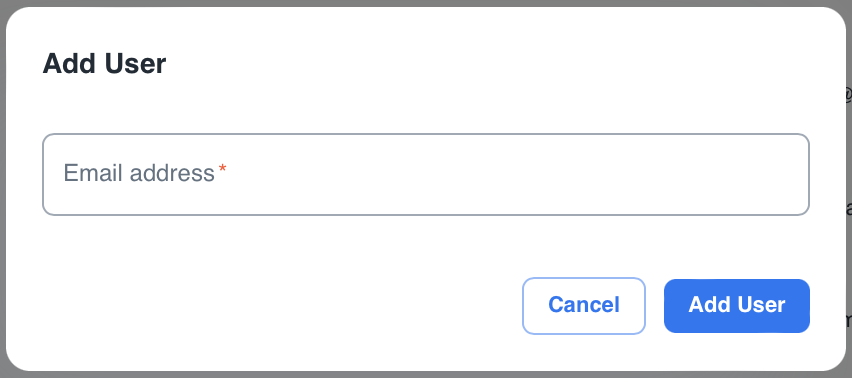Screen dimensions: 852x378
Task: Focus the required email text box
Action: point(426,174)
